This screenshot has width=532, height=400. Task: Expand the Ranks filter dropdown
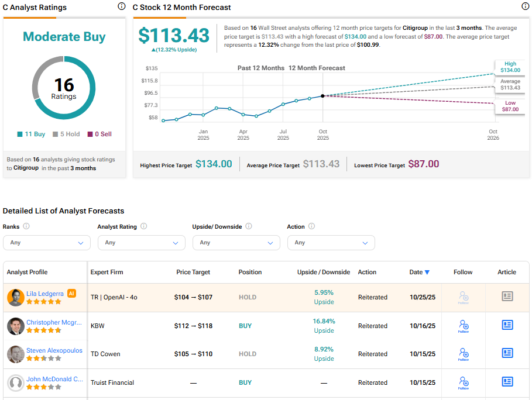coord(47,243)
